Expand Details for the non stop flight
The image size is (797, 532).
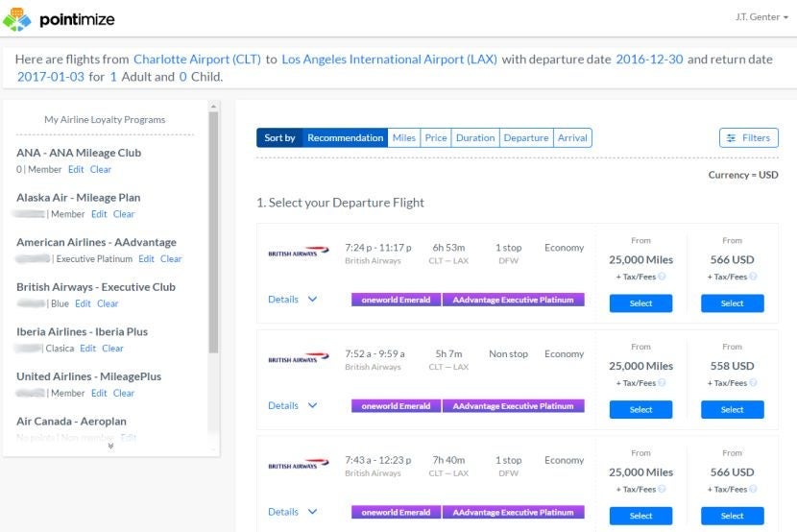(x=292, y=406)
